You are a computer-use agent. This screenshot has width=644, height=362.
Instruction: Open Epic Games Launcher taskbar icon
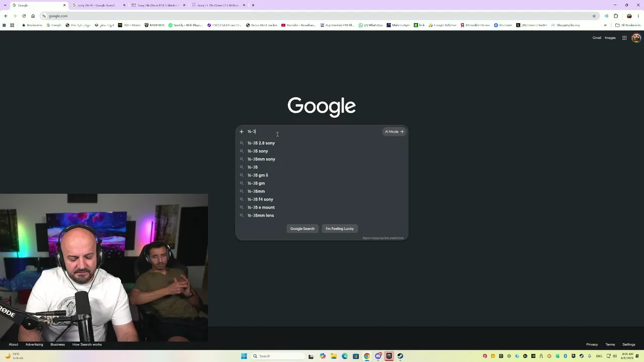(x=389, y=356)
